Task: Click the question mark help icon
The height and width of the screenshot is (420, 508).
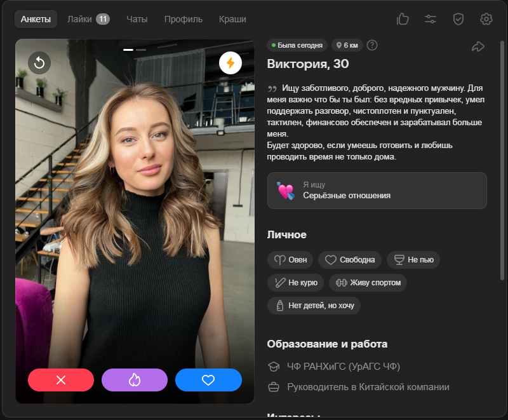Action: point(372,45)
